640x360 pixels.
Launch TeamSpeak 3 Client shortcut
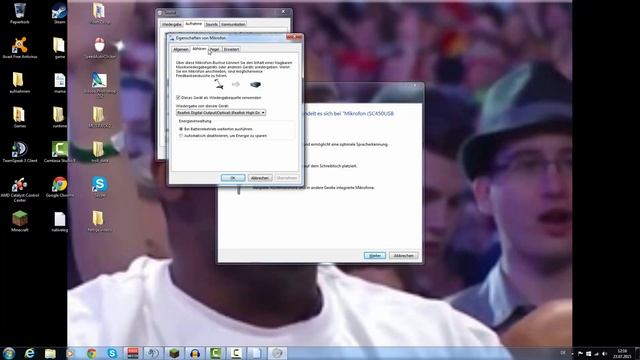[20, 152]
